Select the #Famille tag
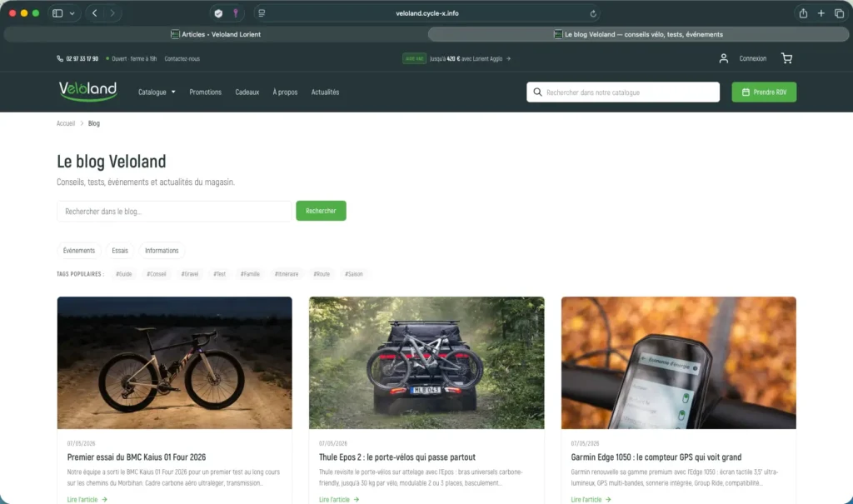 tap(250, 274)
